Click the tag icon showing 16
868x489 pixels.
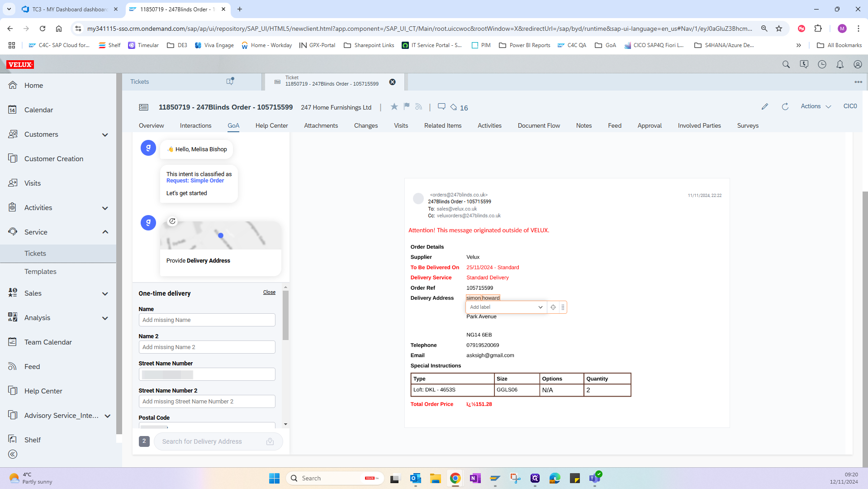coord(453,107)
